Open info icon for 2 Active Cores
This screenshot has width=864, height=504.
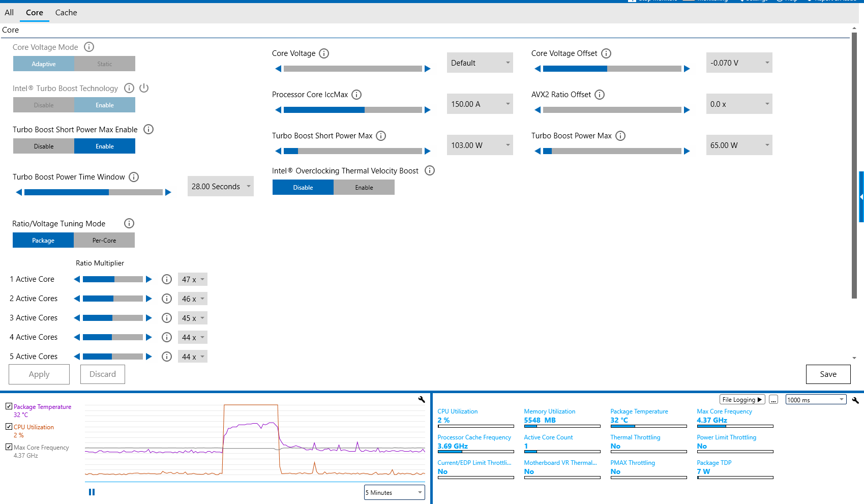pos(167,299)
